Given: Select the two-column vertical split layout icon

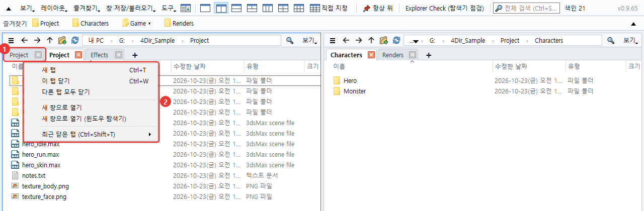Looking at the screenshot, I should (221, 8).
